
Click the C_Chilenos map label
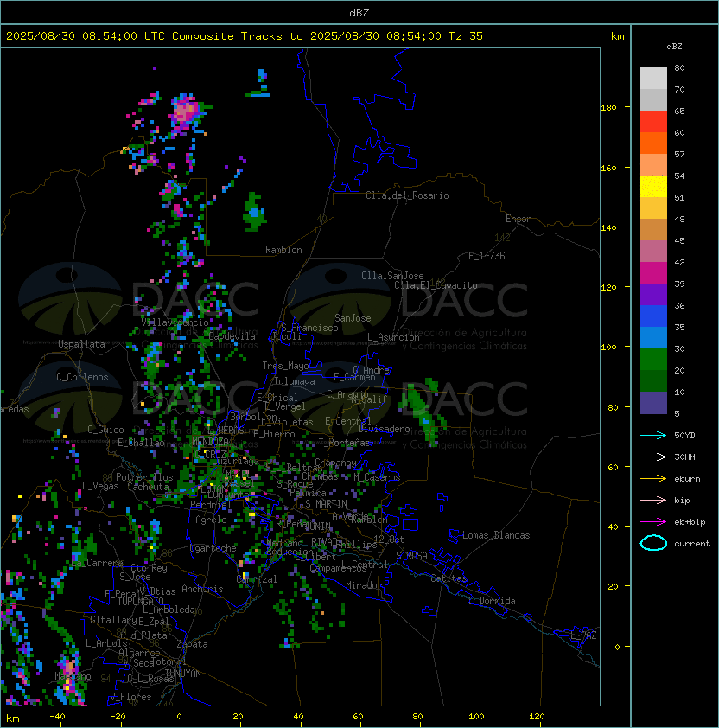[82, 377]
